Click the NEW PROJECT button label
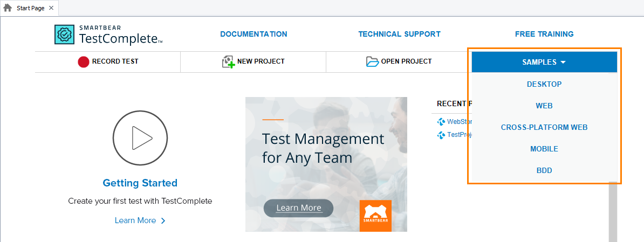The width and height of the screenshot is (644, 242). point(261,61)
